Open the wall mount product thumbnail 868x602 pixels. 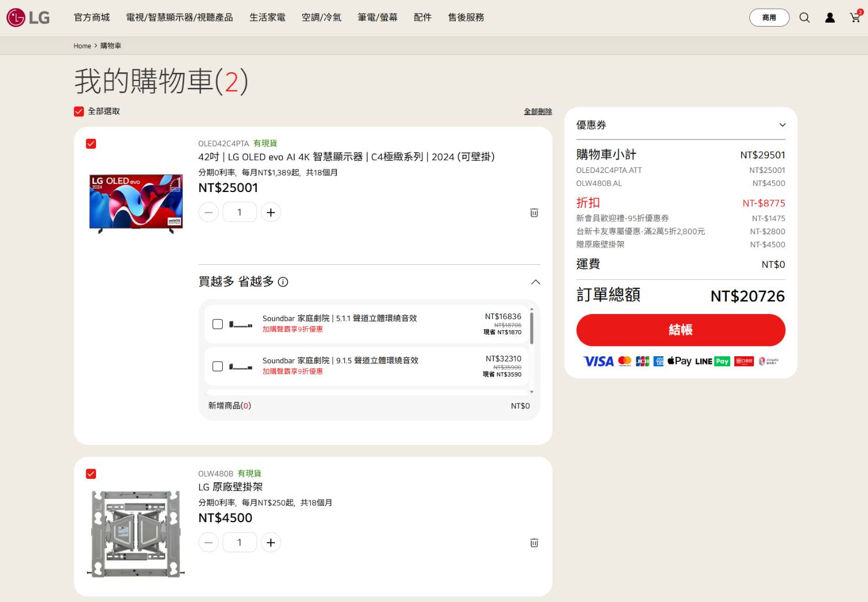pyautogui.click(x=136, y=533)
